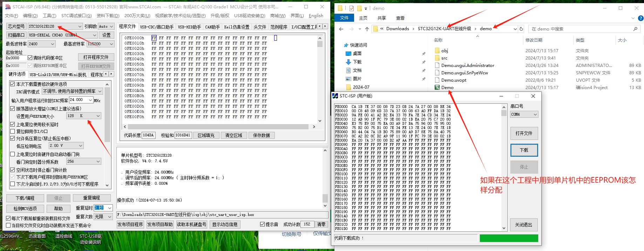Open the Explorer 查看 ribbon tab
The image size is (644, 251).
click(x=400, y=18)
